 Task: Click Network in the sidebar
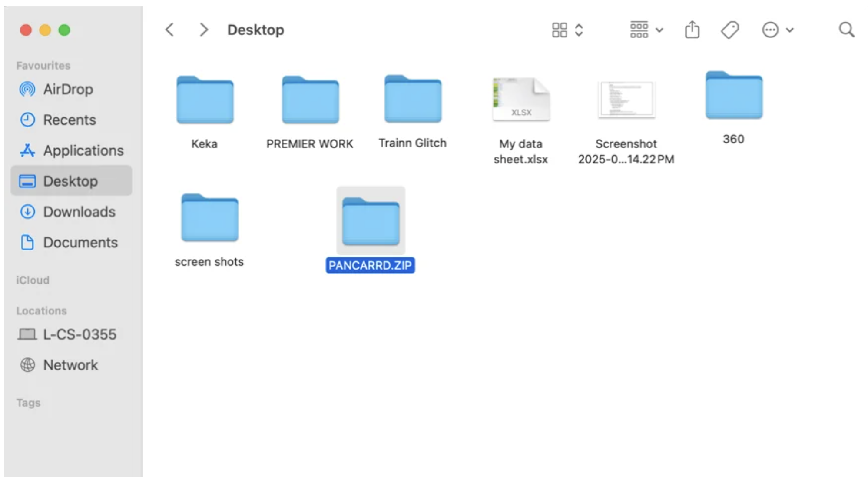click(x=70, y=365)
